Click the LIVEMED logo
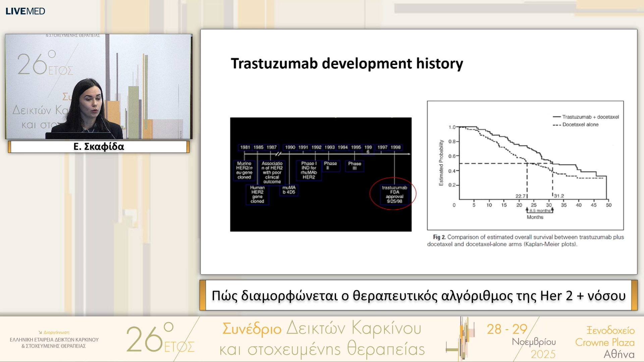644x362 pixels. click(x=25, y=11)
